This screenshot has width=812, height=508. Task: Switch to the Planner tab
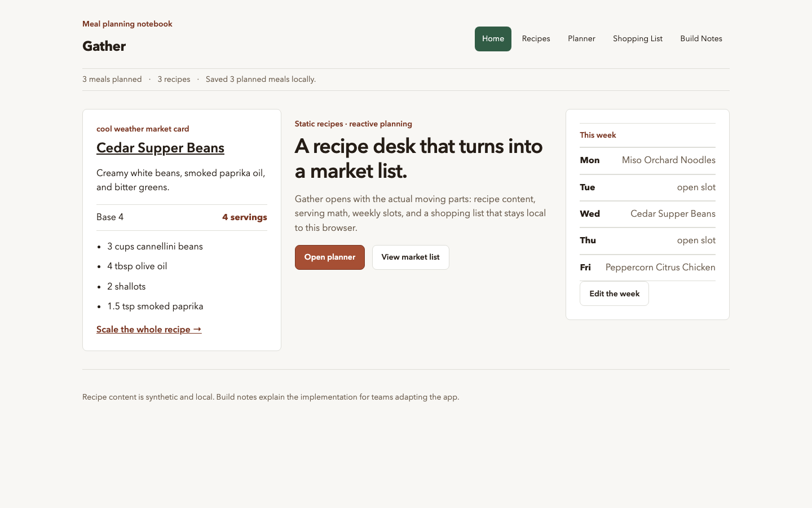[x=581, y=39]
